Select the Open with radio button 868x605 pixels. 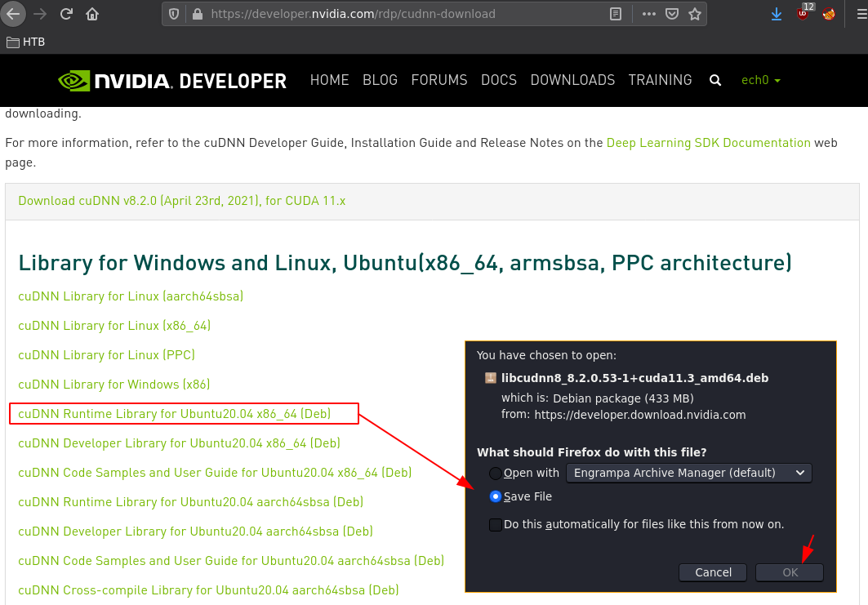pyautogui.click(x=496, y=474)
